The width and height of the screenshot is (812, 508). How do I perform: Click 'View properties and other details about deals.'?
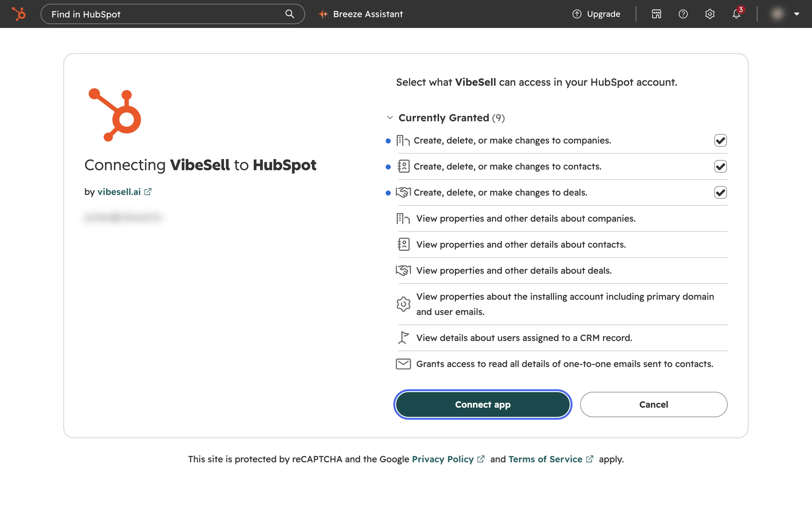[x=514, y=271]
